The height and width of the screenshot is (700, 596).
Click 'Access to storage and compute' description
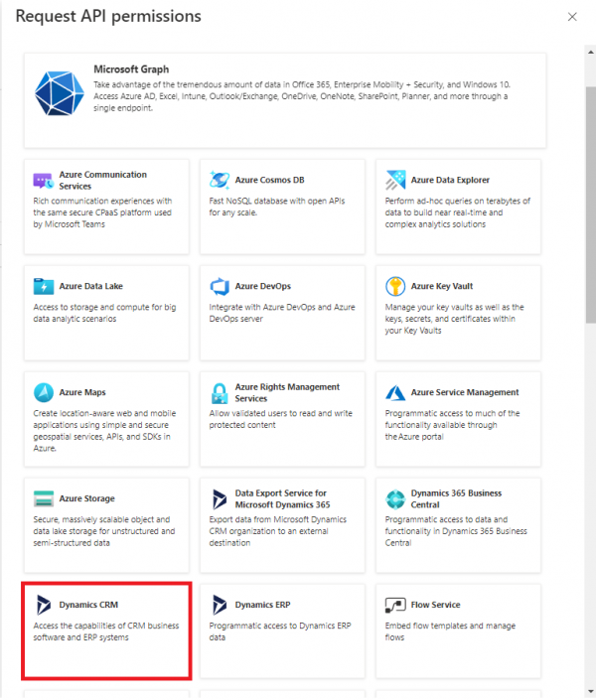(x=104, y=313)
